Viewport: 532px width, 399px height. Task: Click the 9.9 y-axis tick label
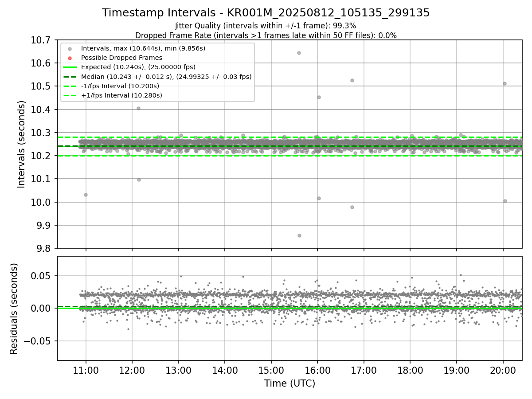43,225
